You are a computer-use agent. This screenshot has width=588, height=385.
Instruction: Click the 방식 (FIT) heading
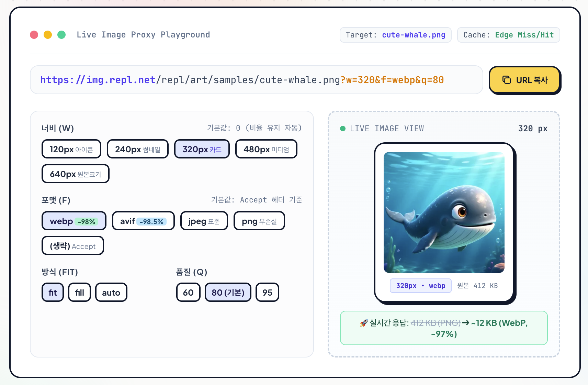pos(60,272)
